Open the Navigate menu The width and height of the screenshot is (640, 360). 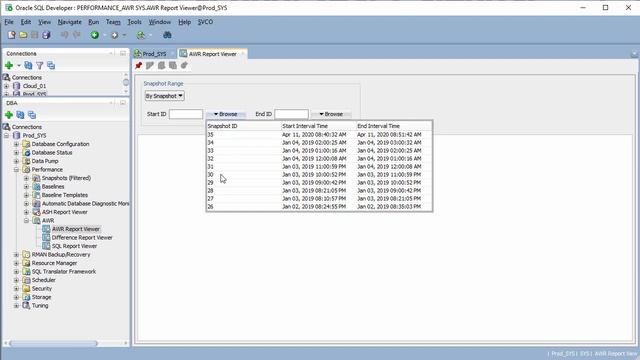[x=69, y=22]
